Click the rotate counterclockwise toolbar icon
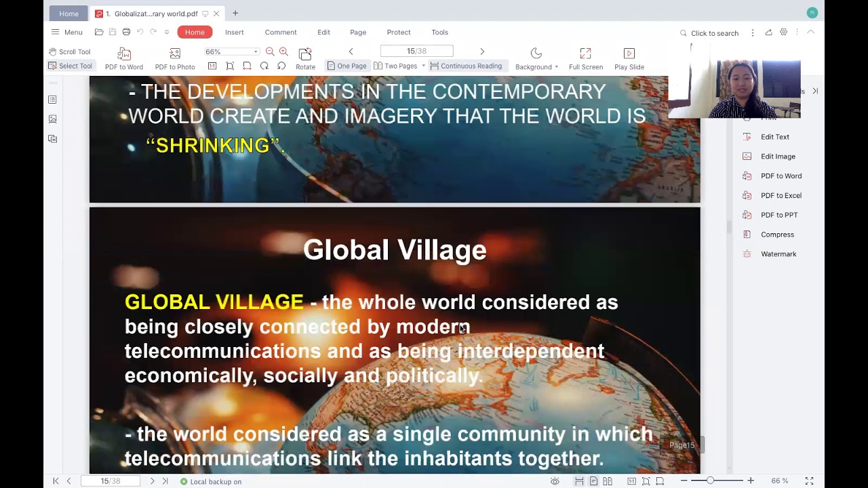The height and width of the screenshot is (488, 868). [281, 66]
